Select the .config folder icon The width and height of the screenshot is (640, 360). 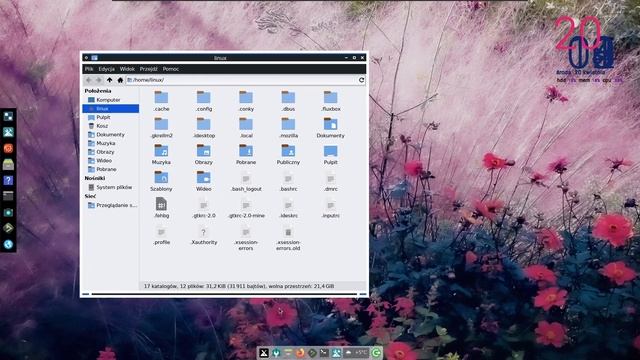point(203,97)
